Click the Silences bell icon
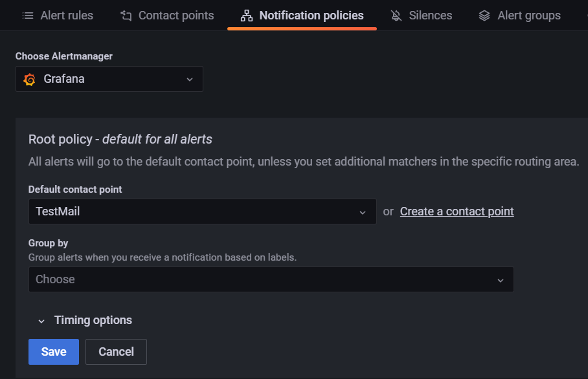 click(x=396, y=16)
